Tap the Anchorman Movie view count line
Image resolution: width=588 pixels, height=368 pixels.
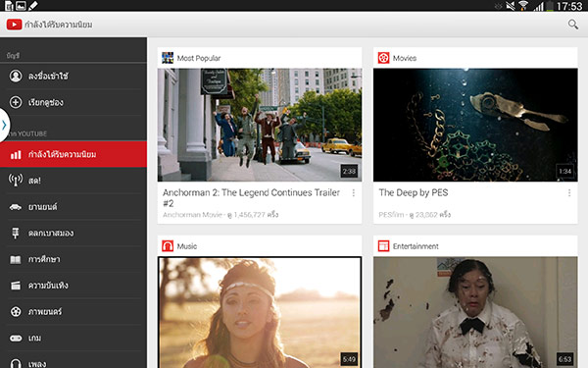(220, 215)
